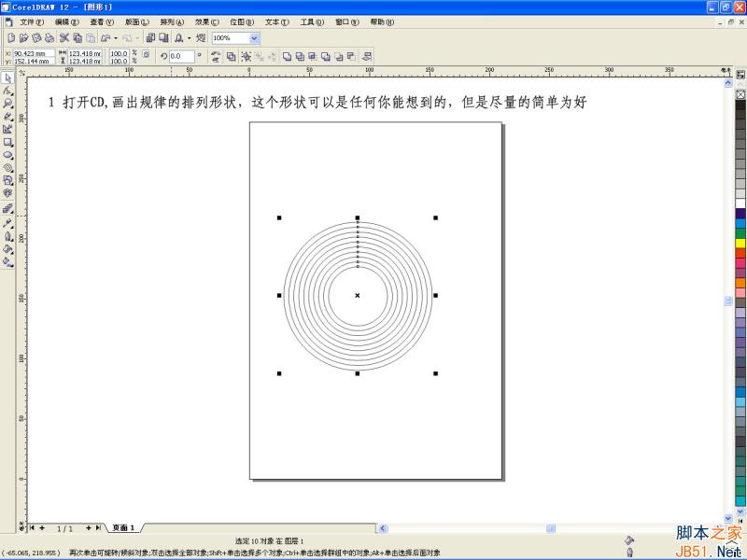Screen dimensions: 747x560
Task: Open 位图(B) menu
Action: tap(242, 21)
